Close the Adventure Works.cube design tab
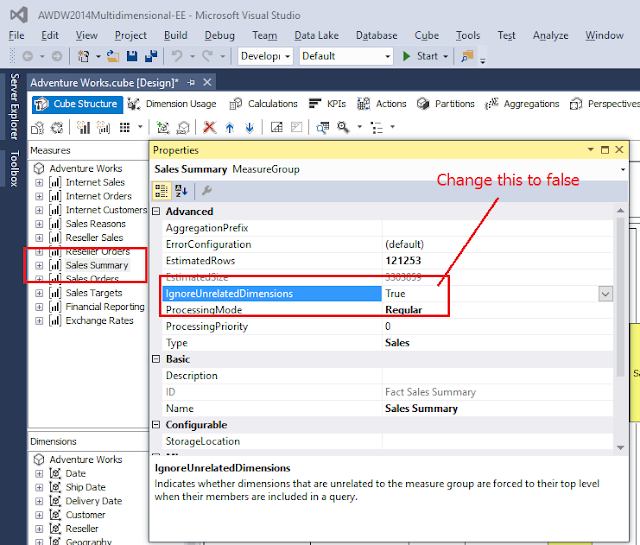Viewport: 640px width, 545px height. pyautogui.click(x=207, y=82)
